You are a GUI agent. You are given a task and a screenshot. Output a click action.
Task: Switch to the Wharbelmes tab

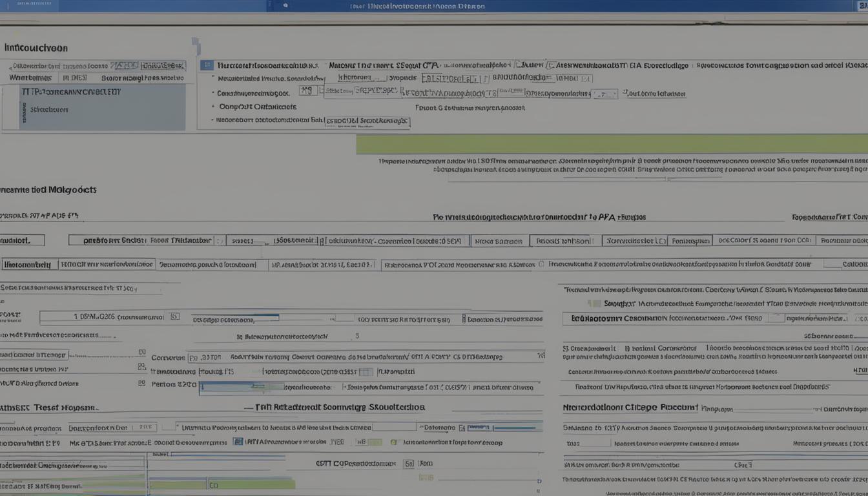point(30,78)
